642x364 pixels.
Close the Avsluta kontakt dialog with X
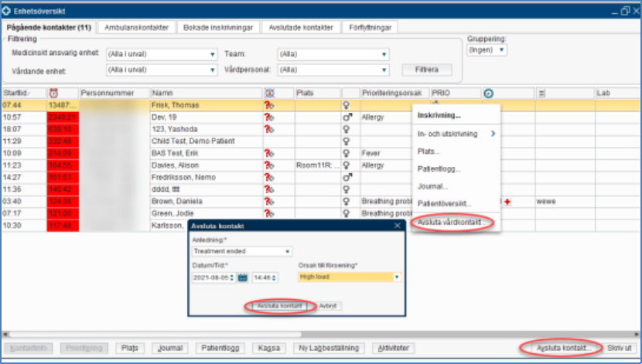[x=398, y=225]
